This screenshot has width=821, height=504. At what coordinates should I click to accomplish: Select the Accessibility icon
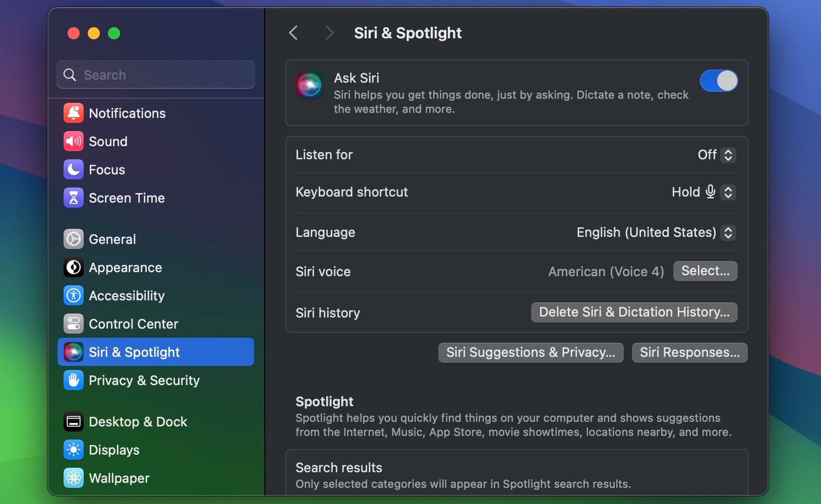(x=74, y=295)
